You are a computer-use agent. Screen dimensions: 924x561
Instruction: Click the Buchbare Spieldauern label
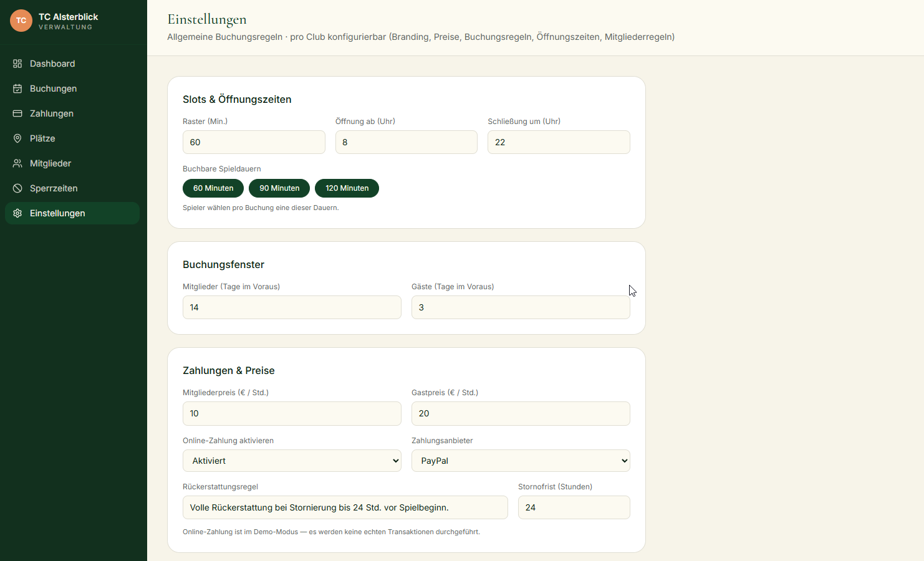tap(222, 169)
